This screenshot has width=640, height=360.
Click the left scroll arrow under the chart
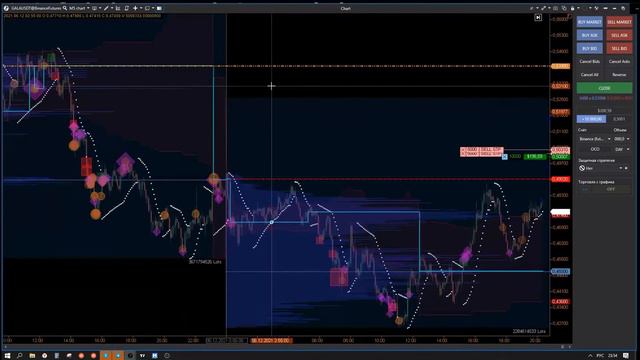[5, 347]
